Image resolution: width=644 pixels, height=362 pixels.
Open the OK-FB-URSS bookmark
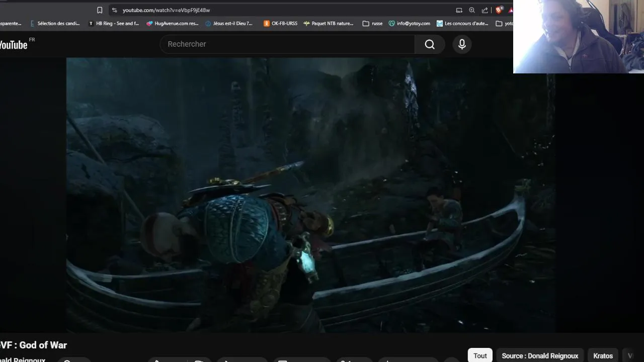click(280, 23)
